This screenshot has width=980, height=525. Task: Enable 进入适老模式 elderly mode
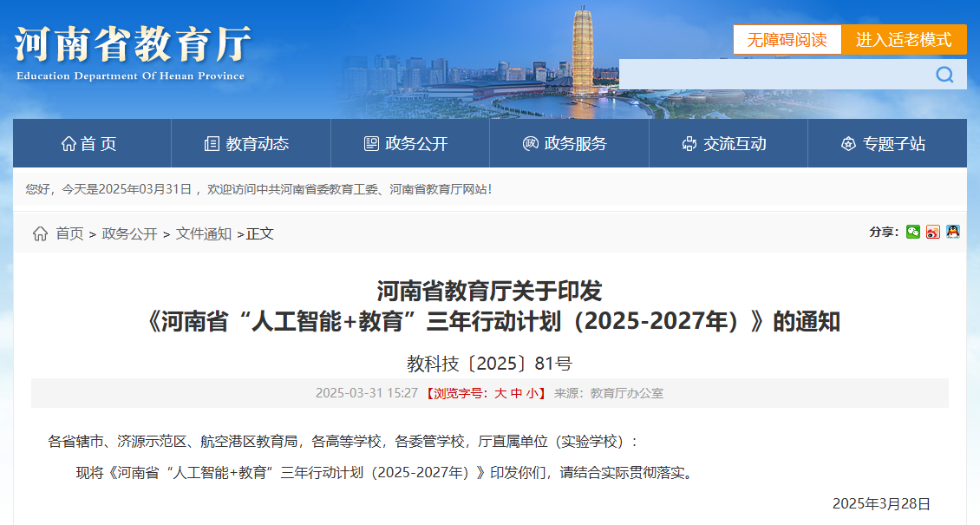tap(904, 40)
